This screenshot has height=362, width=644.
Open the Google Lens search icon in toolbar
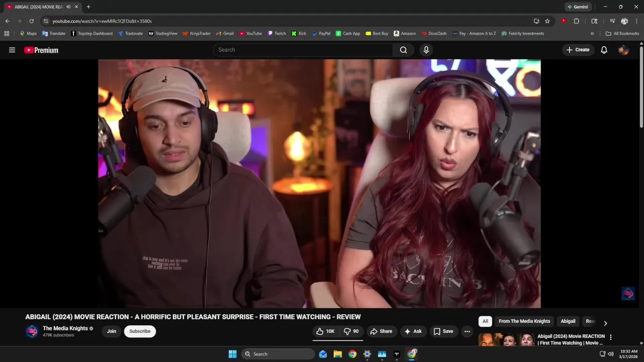pyautogui.click(x=594, y=21)
